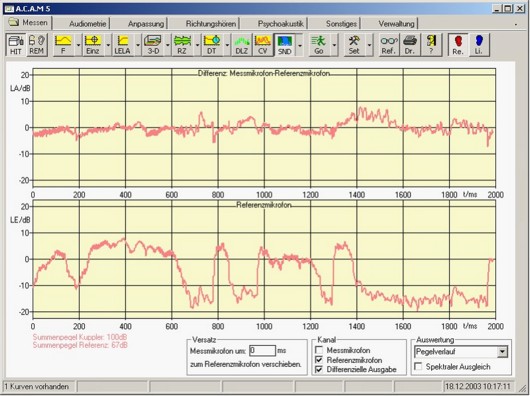This screenshot has height=396, width=530.
Task: Click the F frequency response tool
Action: pos(63,45)
